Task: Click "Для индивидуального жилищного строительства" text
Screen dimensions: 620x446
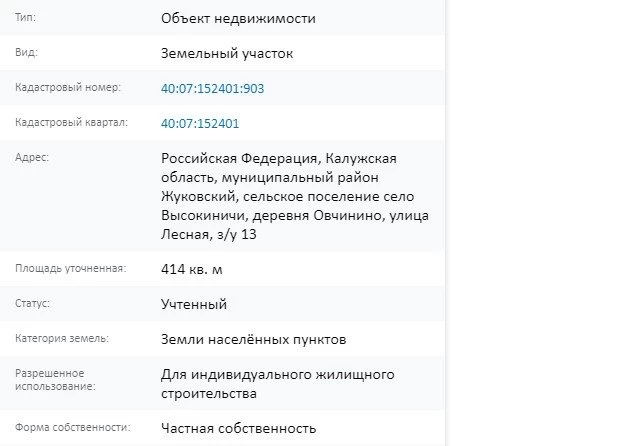Action: pyautogui.click(x=279, y=383)
